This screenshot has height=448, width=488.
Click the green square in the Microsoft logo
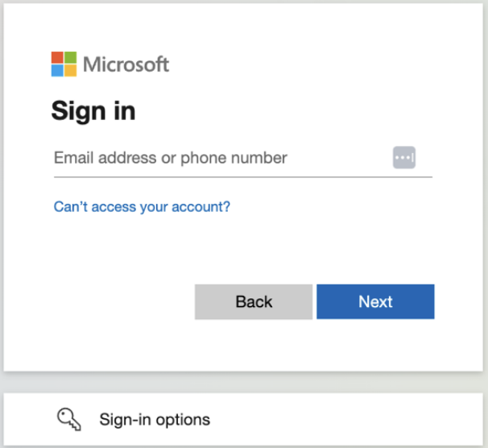[x=70, y=58]
